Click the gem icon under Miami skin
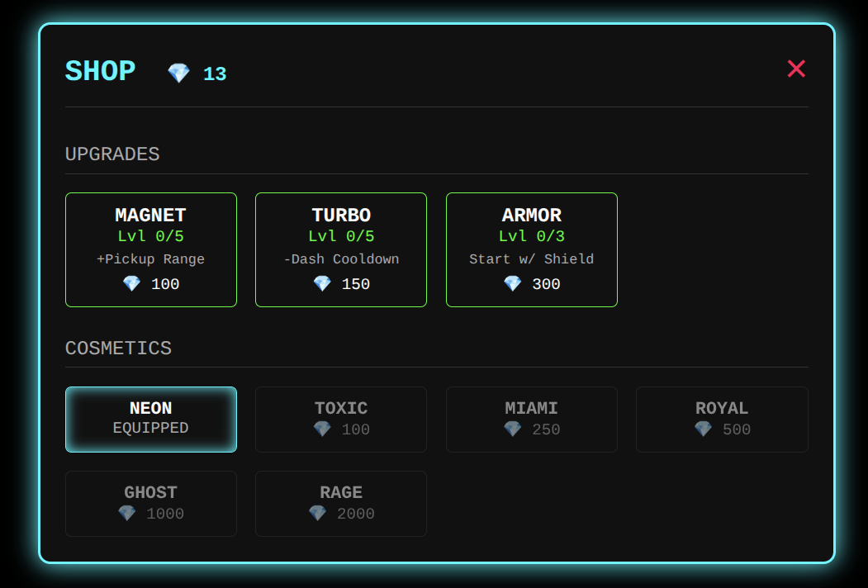The width and height of the screenshot is (868, 588). (x=513, y=429)
